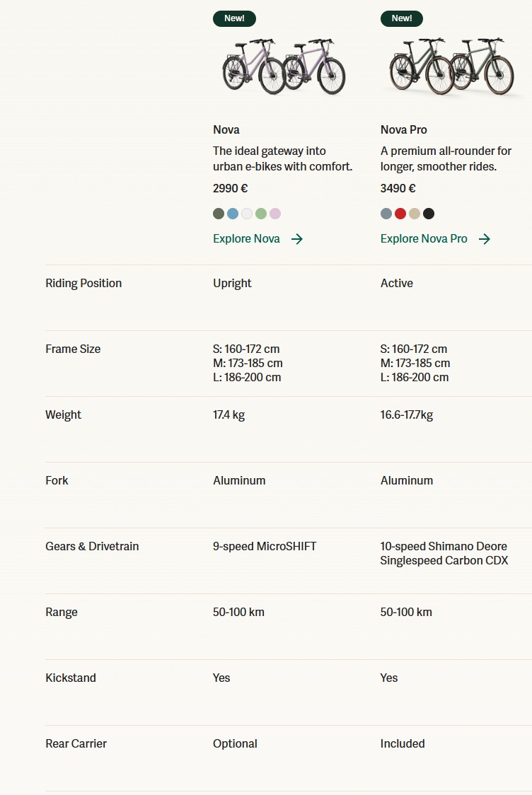Choose the white Nova color swatch
The width and height of the screenshot is (532, 795).
(247, 214)
